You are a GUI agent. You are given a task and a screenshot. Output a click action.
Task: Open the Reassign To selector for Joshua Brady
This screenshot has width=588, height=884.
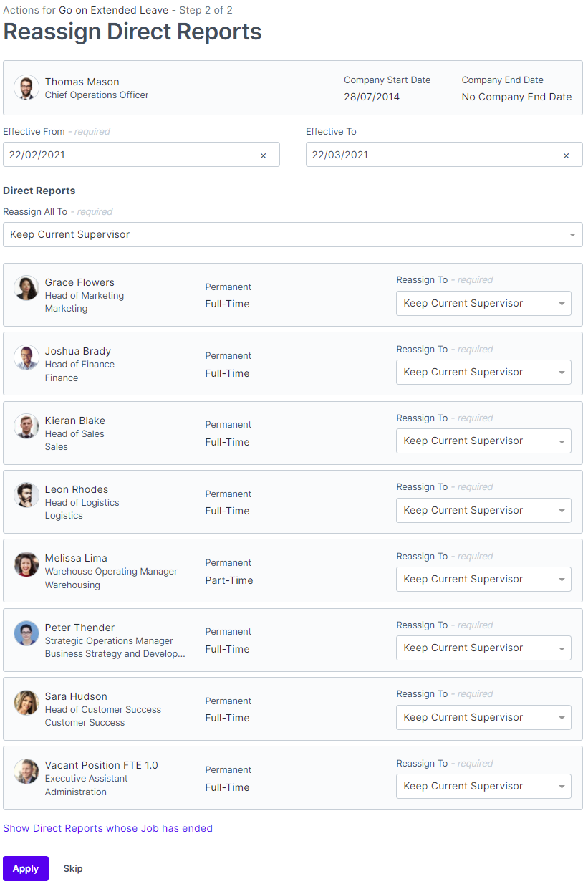click(483, 372)
